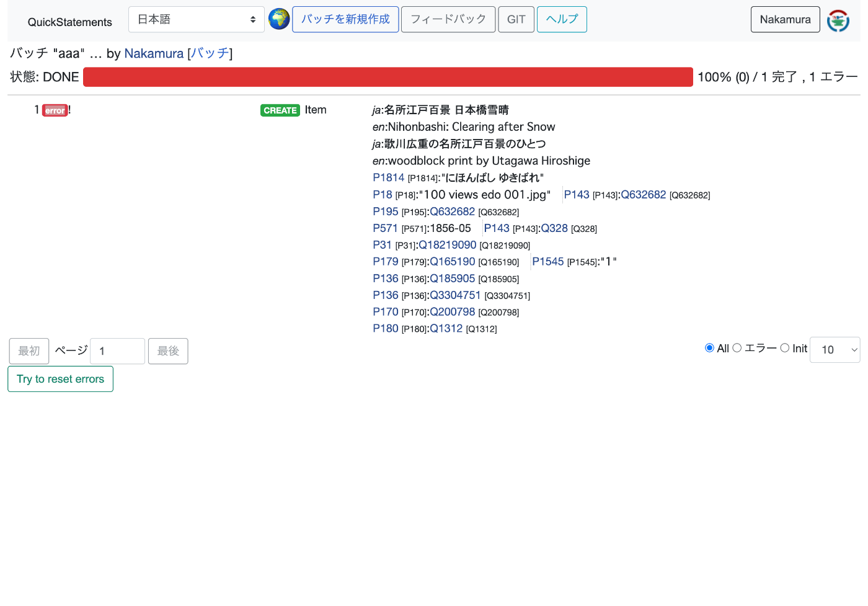
Task: Filter results by エラー
Action: coord(737,348)
